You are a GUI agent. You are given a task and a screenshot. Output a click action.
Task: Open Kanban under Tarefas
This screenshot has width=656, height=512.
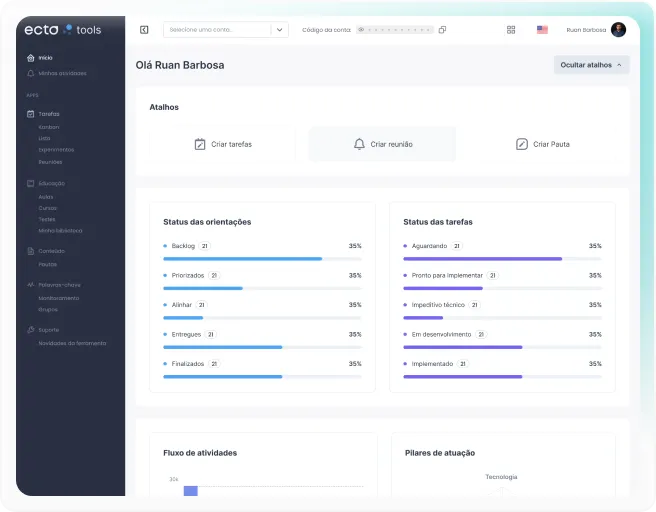pyautogui.click(x=49, y=127)
